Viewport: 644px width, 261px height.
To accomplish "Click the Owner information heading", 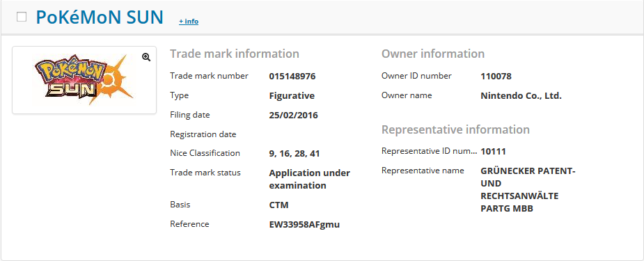I will click(x=433, y=54).
